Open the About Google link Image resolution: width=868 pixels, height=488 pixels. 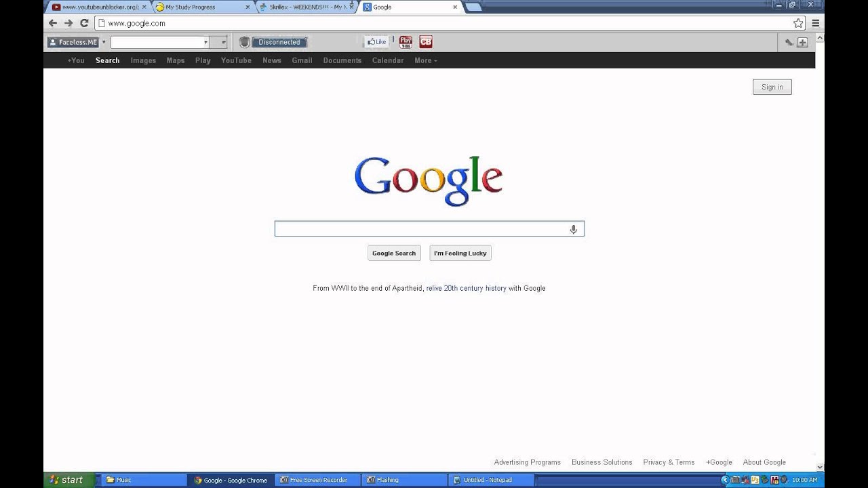pos(764,462)
